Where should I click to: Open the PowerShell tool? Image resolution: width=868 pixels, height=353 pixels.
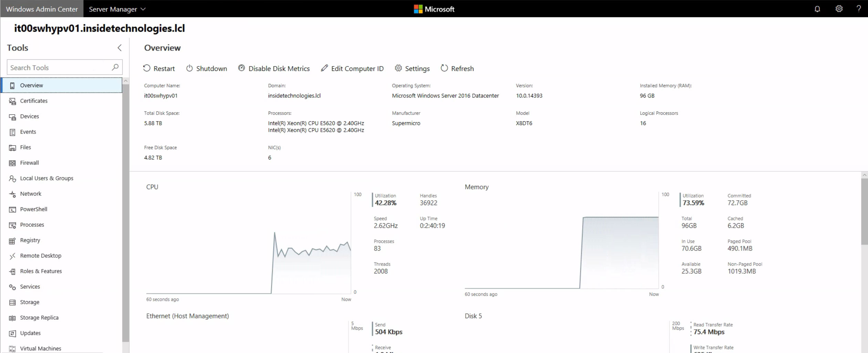[62, 209]
